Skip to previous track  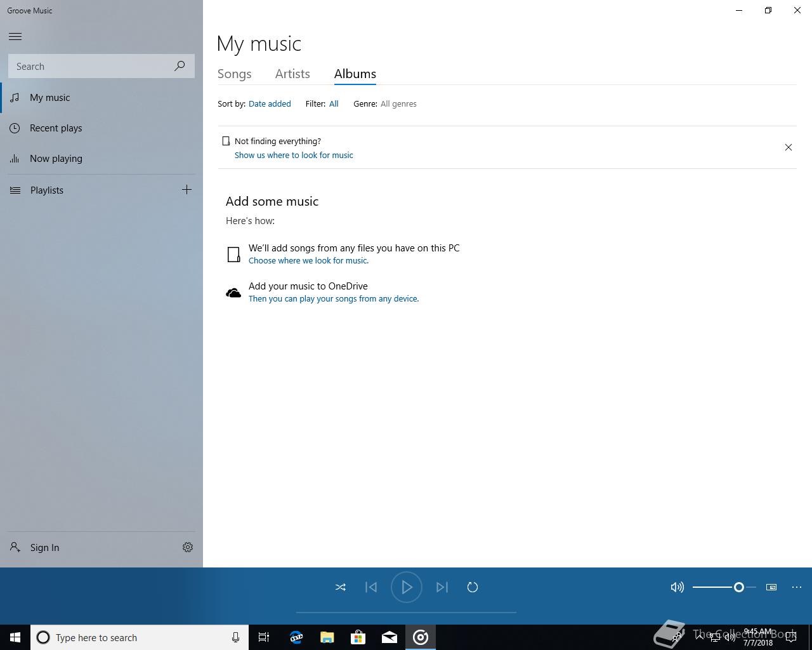click(x=371, y=587)
